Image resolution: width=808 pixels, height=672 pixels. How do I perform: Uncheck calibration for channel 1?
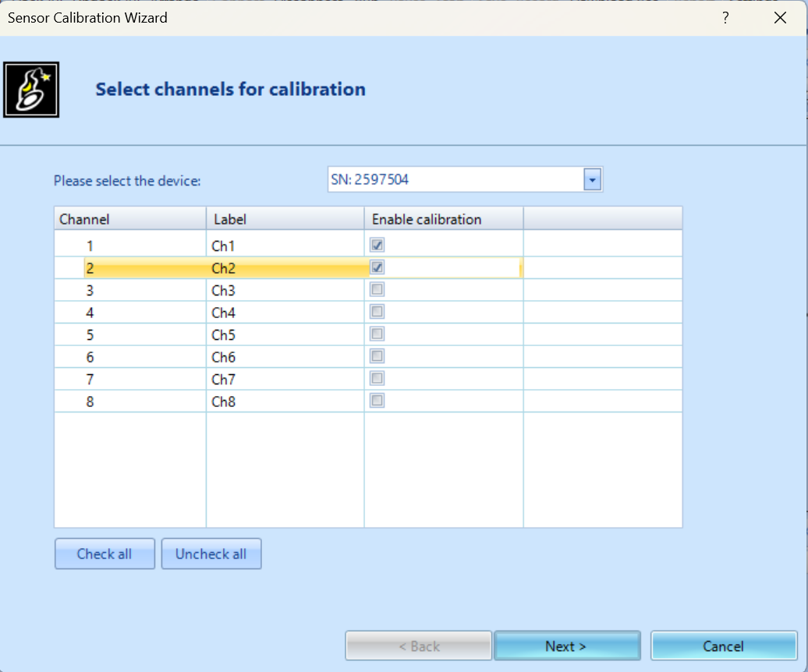(377, 245)
